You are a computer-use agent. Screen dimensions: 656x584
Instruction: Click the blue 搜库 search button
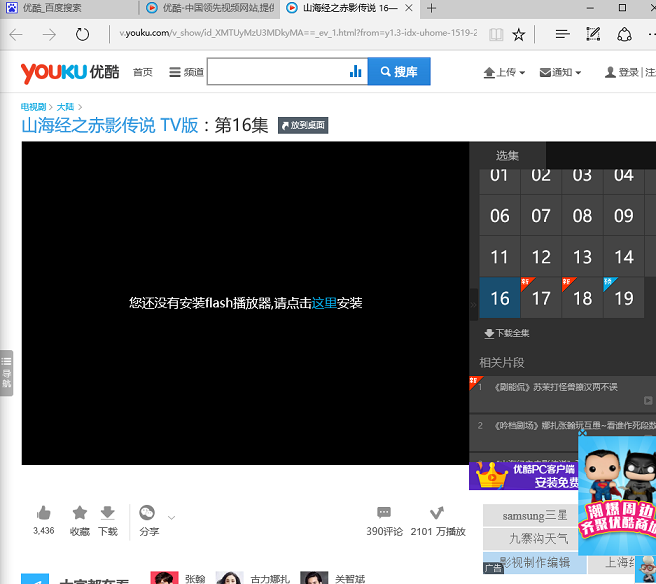[x=399, y=72]
